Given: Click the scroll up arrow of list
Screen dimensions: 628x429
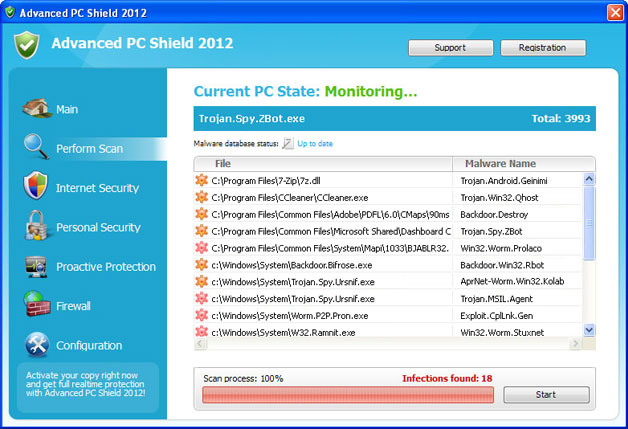Looking at the screenshot, I should (589, 179).
